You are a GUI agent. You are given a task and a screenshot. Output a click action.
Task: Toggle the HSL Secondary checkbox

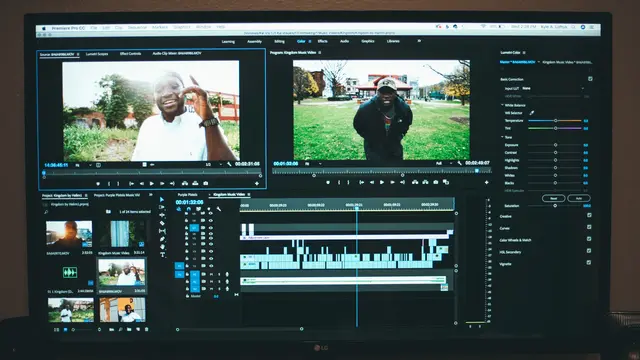(x=589, y=251)
